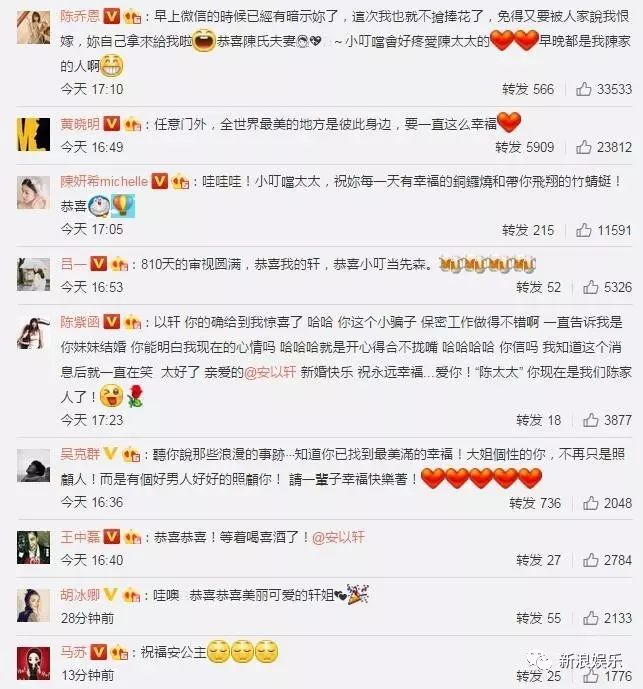Click the verified V badge next to 黄晓明
This screenshot has width=643, height=689.
(111, 124)
